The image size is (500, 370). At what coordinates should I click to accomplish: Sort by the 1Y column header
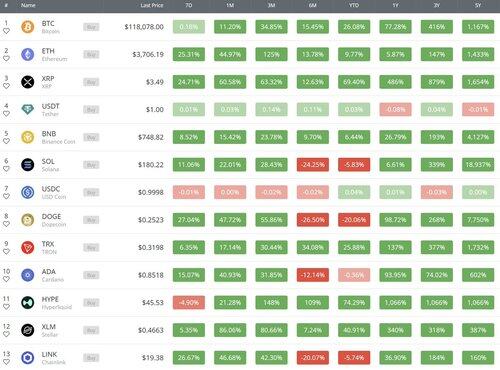395,5
